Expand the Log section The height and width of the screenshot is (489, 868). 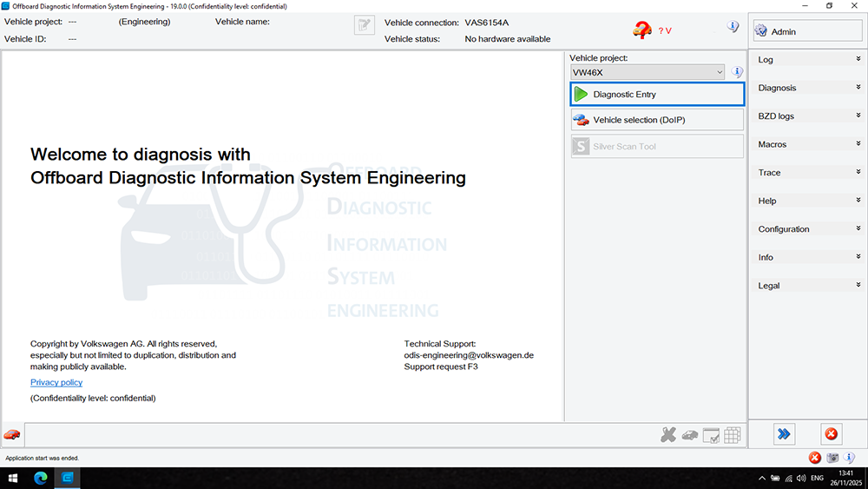coord(807,60)
